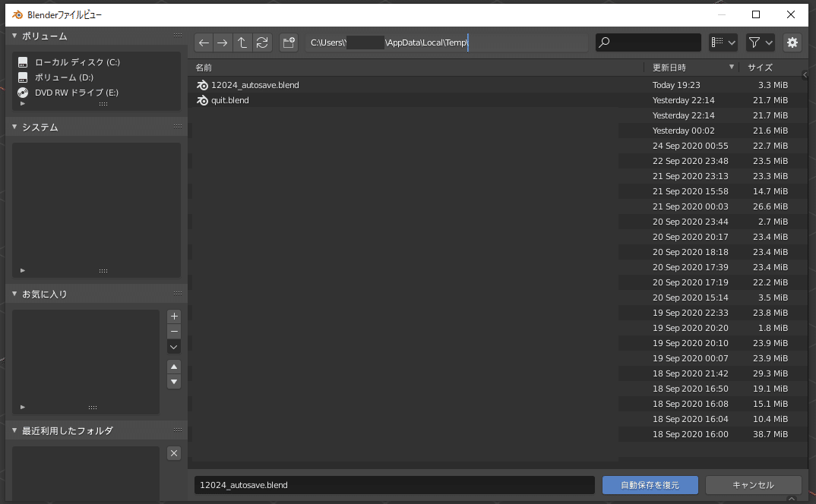Expand bookmarks list small arrow
This screenshot has width=816, height=504.
(x=22, y=408)
